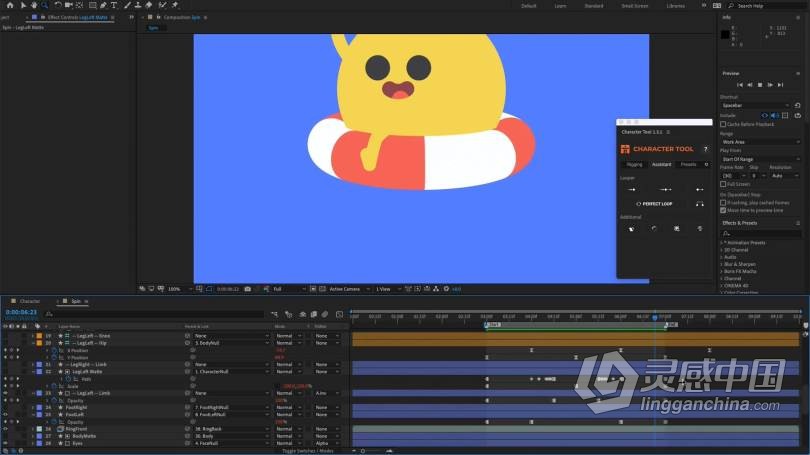The width and height of the screenshot is (810, 455).
Task: Click the Effects & Presets search field
Action: (760, 233)
